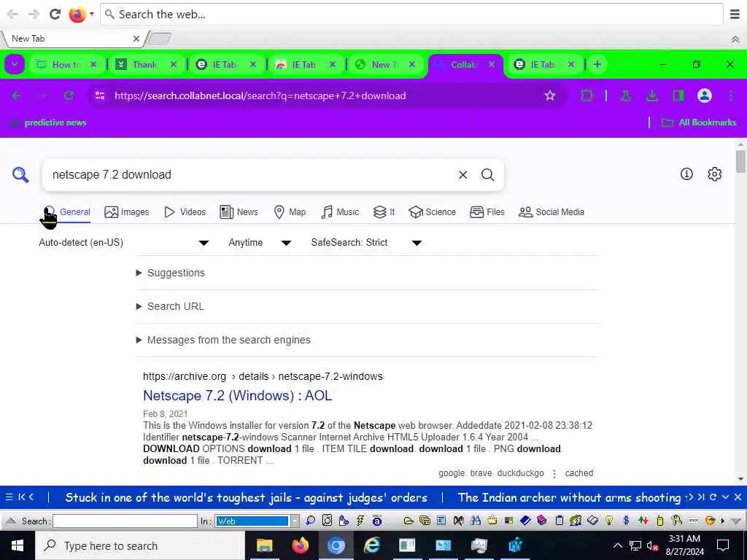Open search preferences gear icon
This screenshot has width=747, height=560.
click(x=714, y=174)
